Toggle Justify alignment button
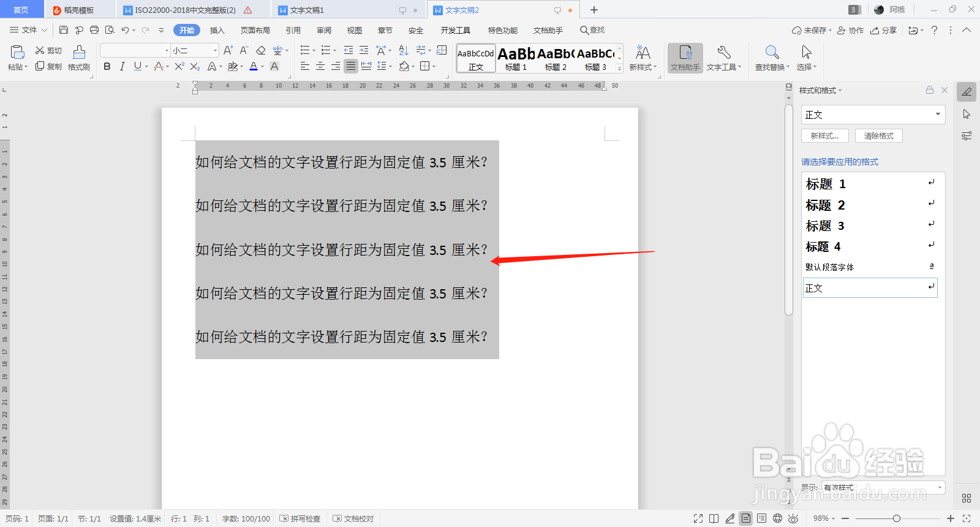Image resolution: width=980 pixels, height=527 pixels. 351,66
